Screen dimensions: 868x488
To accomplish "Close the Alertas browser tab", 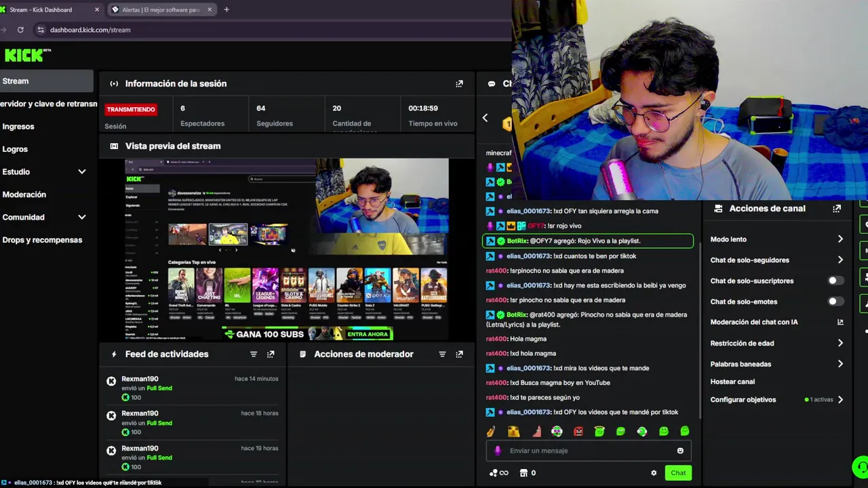I will [210, 9].
